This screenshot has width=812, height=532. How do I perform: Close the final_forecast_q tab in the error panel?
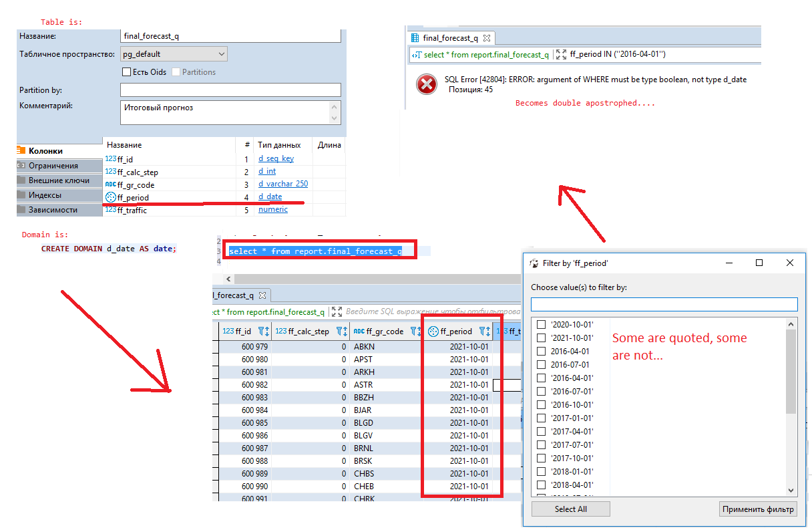(x=487, y=38)
